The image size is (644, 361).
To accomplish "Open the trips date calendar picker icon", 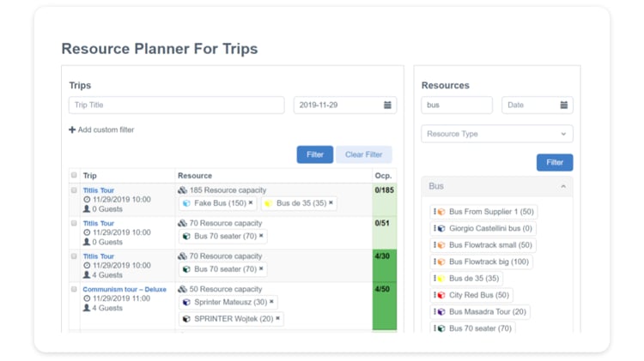I will [x=387, y=105].
